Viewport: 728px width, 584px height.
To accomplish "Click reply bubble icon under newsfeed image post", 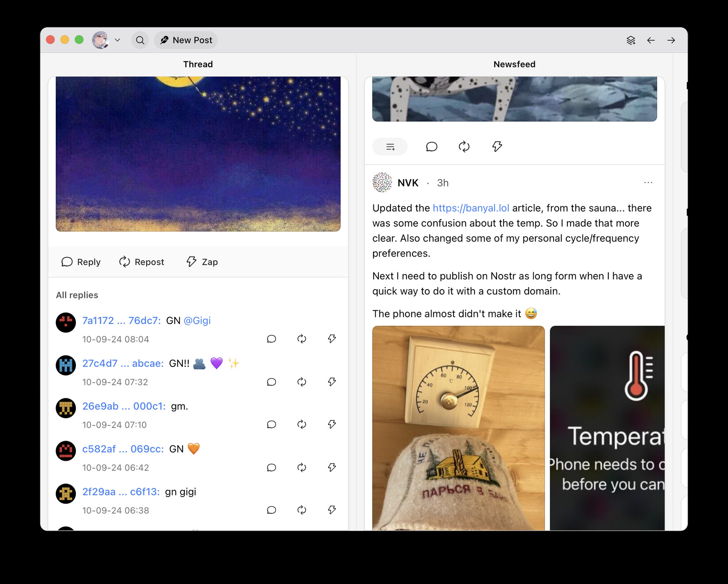I will click(431, 146).
